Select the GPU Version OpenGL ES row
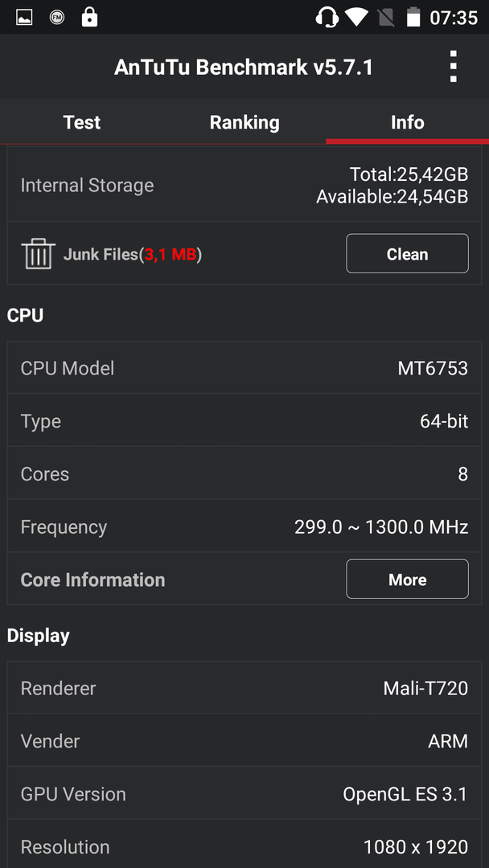The width and height of the screenshot is (489, 868). [x=244, y=794]
